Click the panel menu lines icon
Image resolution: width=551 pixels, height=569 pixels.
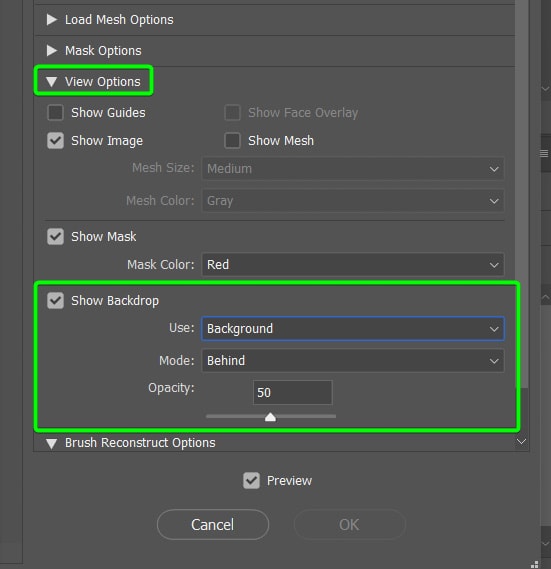click(544, 153)
